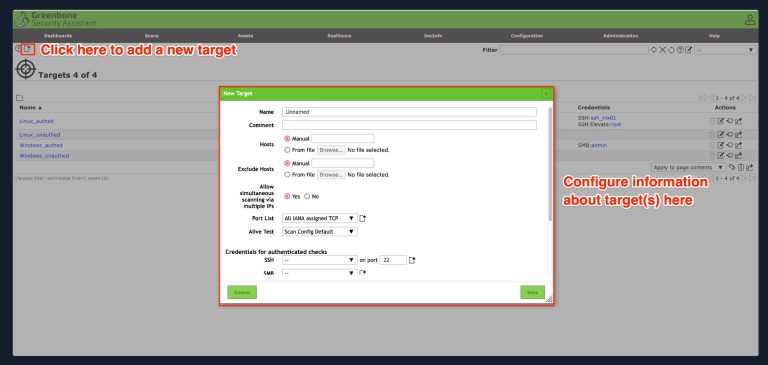Open the Resilience menu
The width and height of the screenshot is (768, 365).
(x=339, y=36)
